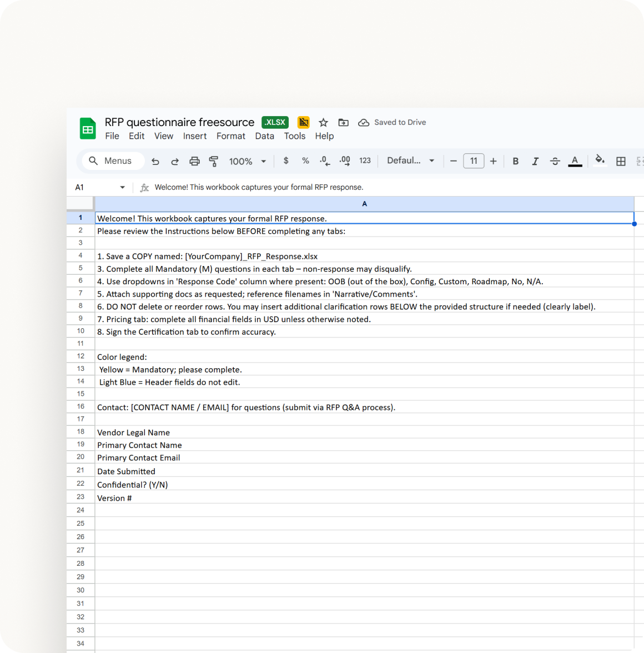View the Saved to Drive status
644x653 pixels.
tap(392, 122)
